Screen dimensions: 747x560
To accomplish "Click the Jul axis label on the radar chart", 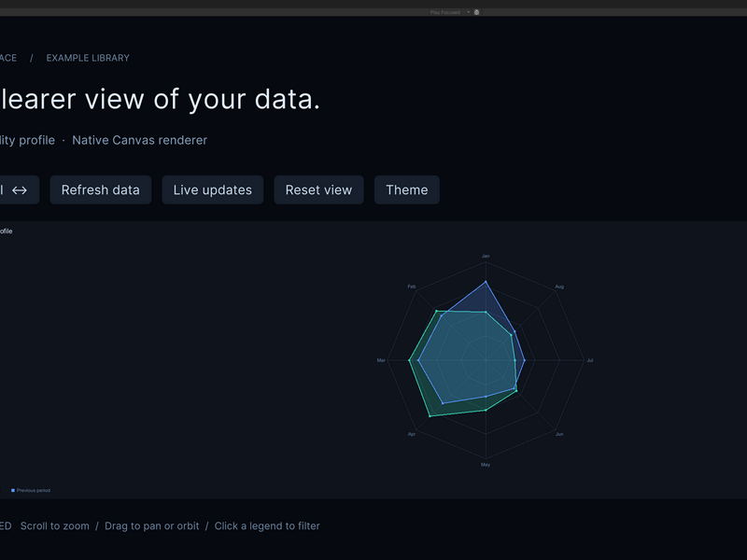I will coord(590,360).
